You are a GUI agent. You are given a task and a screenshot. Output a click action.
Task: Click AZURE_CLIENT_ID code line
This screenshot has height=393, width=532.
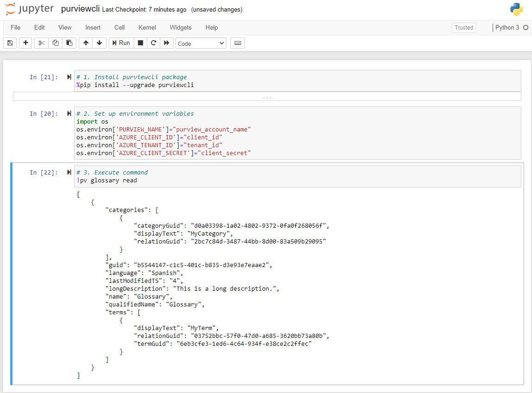click(x=149, y=137)
